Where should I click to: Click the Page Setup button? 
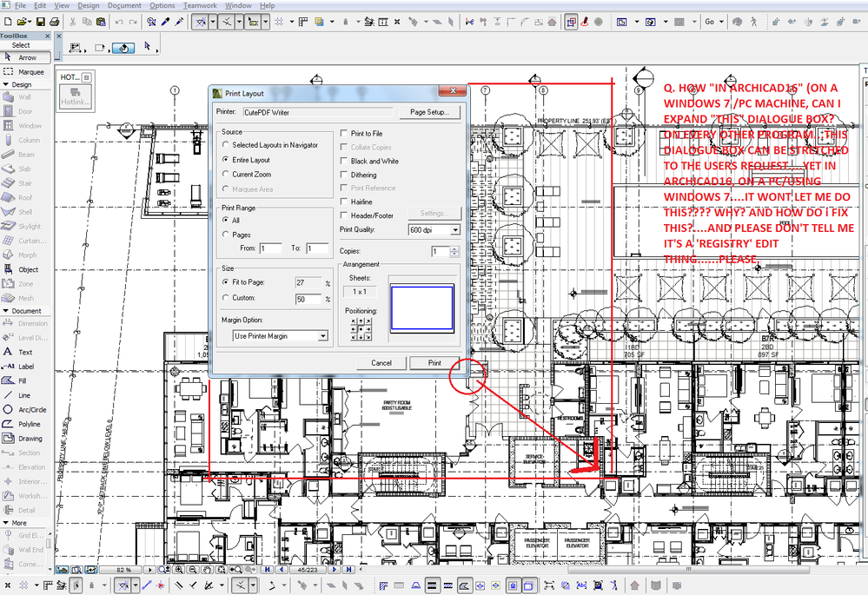[431, 111]
